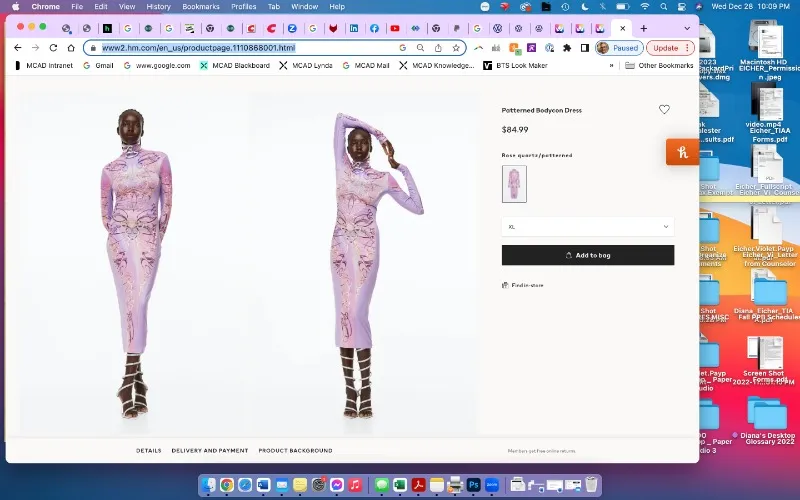View front-facing dress product image

pyautogui.click(x=135, y=263)
